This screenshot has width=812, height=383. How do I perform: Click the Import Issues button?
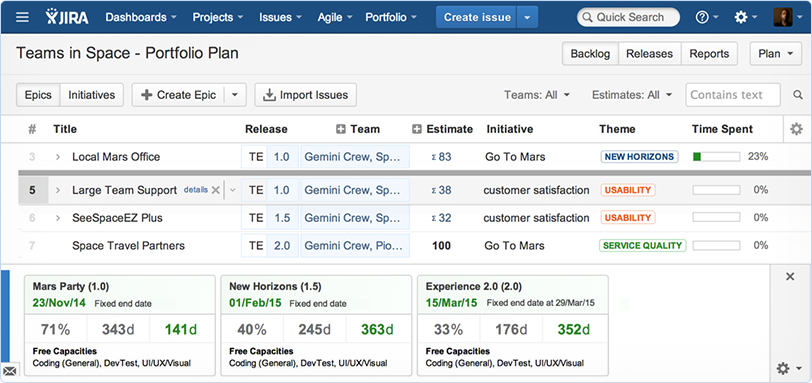[x=306, y=95]
